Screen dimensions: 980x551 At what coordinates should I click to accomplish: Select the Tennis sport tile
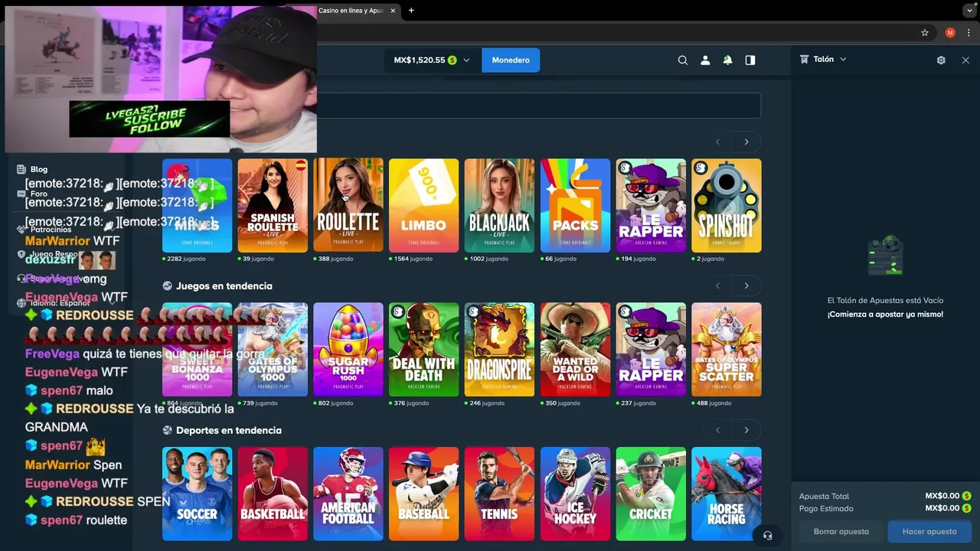tap(499, 494)
